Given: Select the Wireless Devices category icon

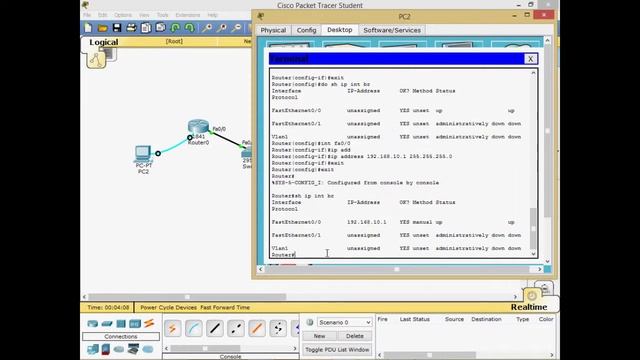Looking at the screenshot, I should coord(135,324).
